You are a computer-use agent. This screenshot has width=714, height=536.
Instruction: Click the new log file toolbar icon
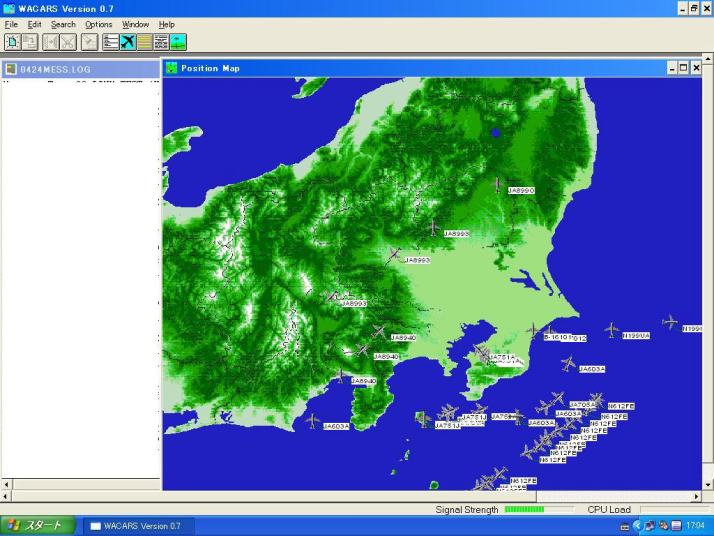[x=12, y=42]
